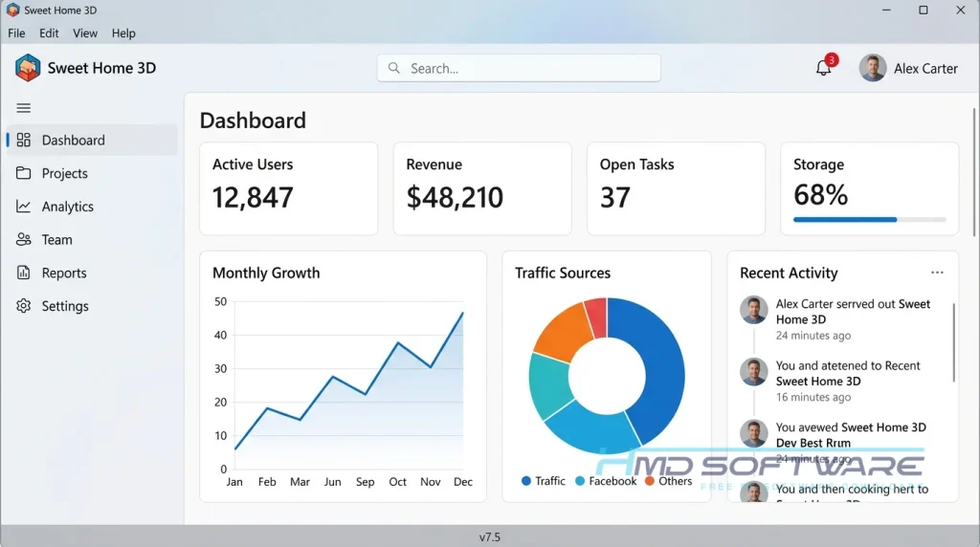Select the Others legend entry

668,481
